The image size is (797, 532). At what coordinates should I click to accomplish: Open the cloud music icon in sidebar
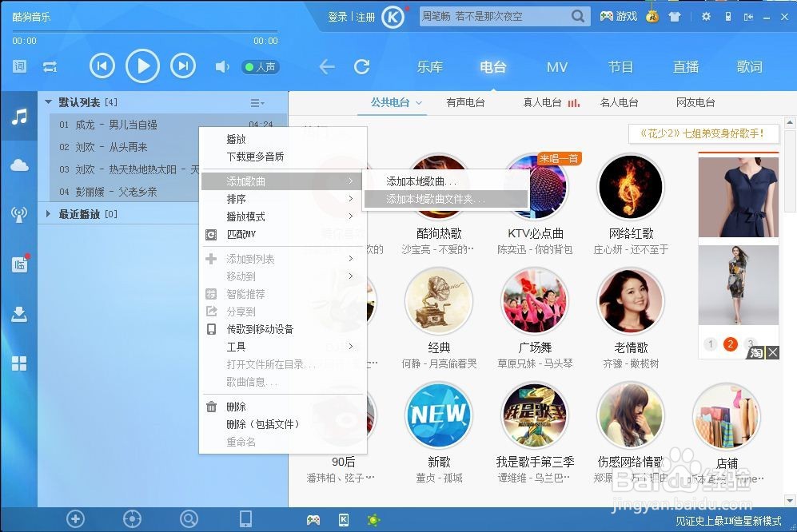tap(20, 166)
